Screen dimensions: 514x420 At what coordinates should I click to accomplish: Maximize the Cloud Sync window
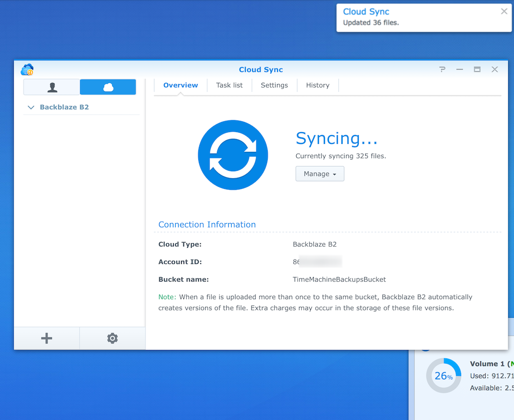[x=477, y=70]
